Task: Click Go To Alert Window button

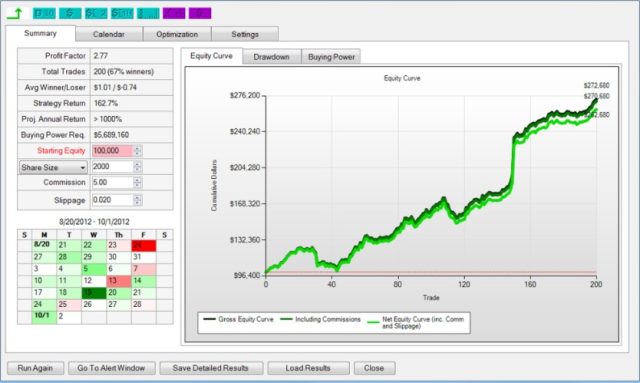Action: click(x=111, y=368)
